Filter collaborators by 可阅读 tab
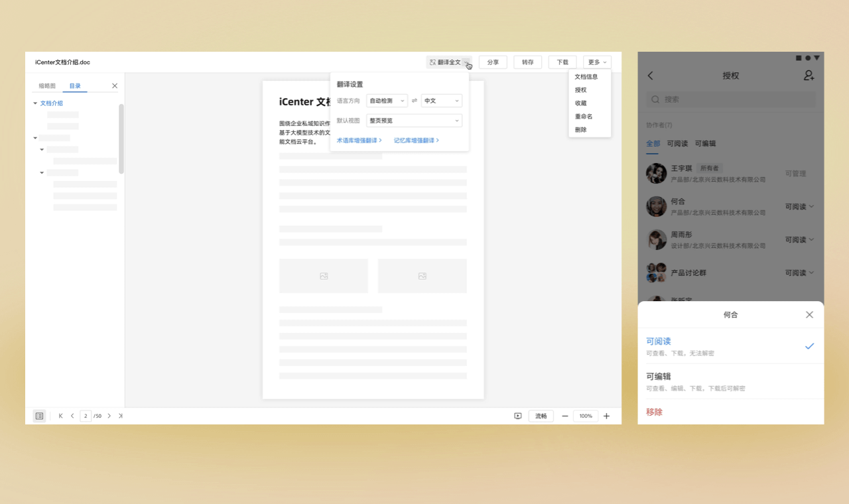 pyautogui.click(x=677, y=143)
